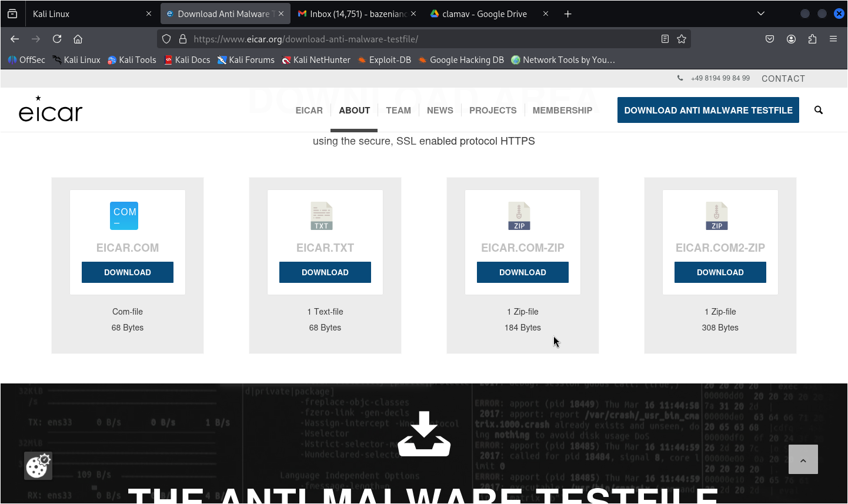
Task: Open the TEAM navigation menu item
Action: (398, 110)
